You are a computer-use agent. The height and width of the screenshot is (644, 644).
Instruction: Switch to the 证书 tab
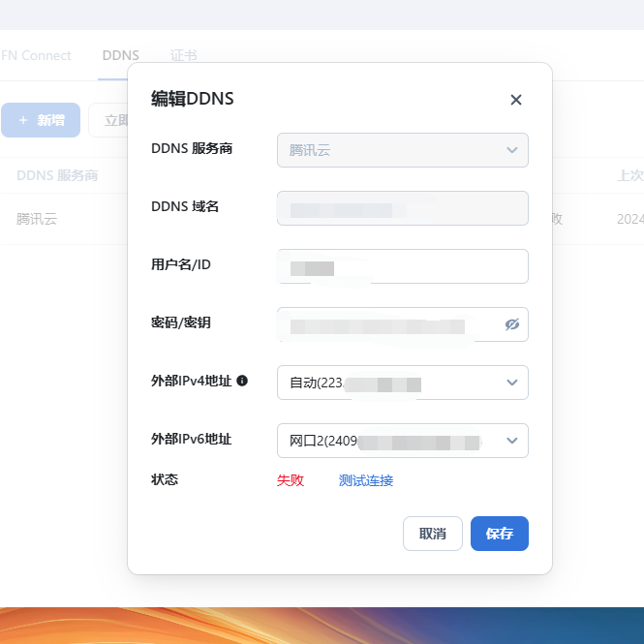(183, 55)
